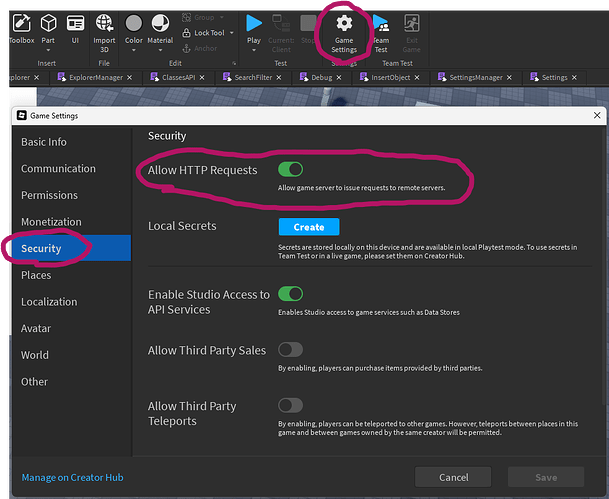Click the Exit Game icon

pyautogui.click(x=411, y=33)
